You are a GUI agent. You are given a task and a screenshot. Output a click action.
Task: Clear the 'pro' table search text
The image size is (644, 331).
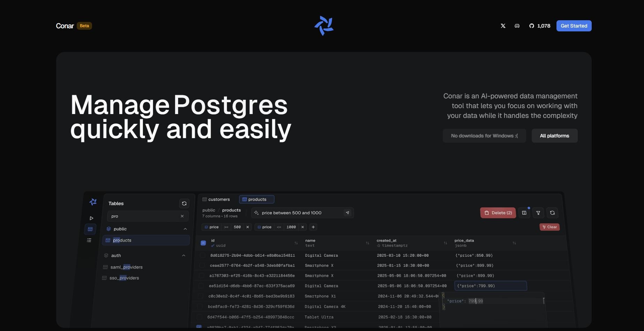[x=182, y=216]
